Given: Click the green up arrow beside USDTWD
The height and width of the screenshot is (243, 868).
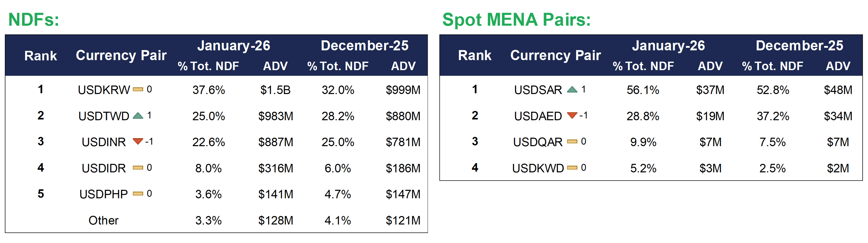Looking at the screenshot, I should coord(138,116).
